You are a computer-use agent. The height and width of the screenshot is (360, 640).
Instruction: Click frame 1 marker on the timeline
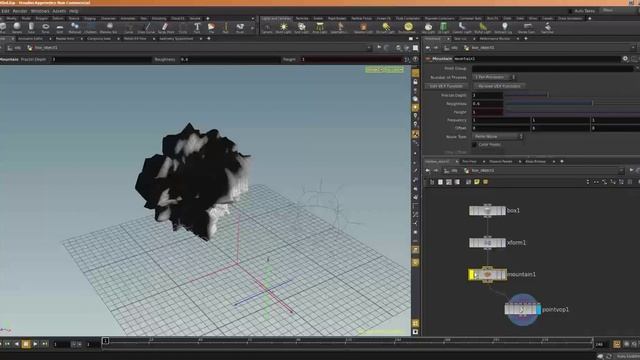[x=105, y=340]
